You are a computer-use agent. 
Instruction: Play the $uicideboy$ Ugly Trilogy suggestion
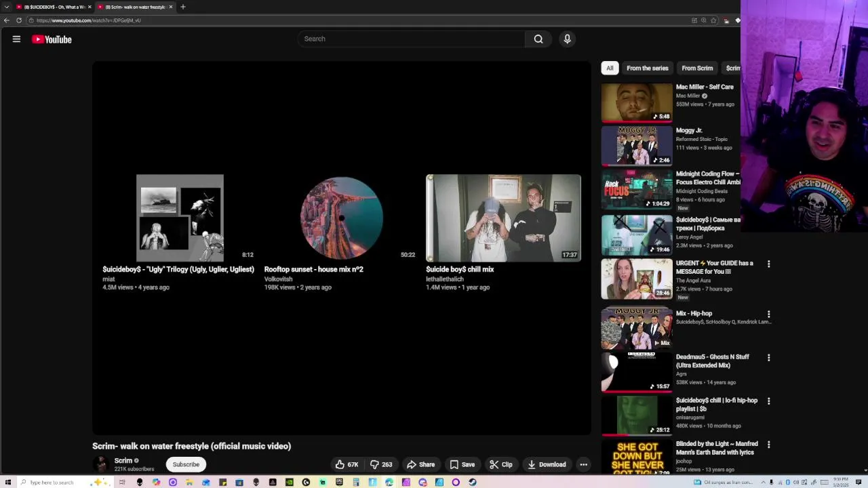(180, 218)
